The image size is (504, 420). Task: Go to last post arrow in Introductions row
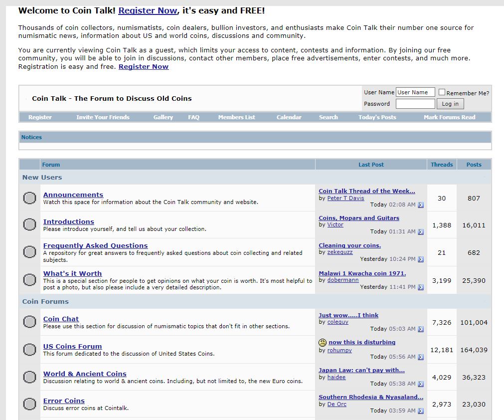[x=421, y=232]
